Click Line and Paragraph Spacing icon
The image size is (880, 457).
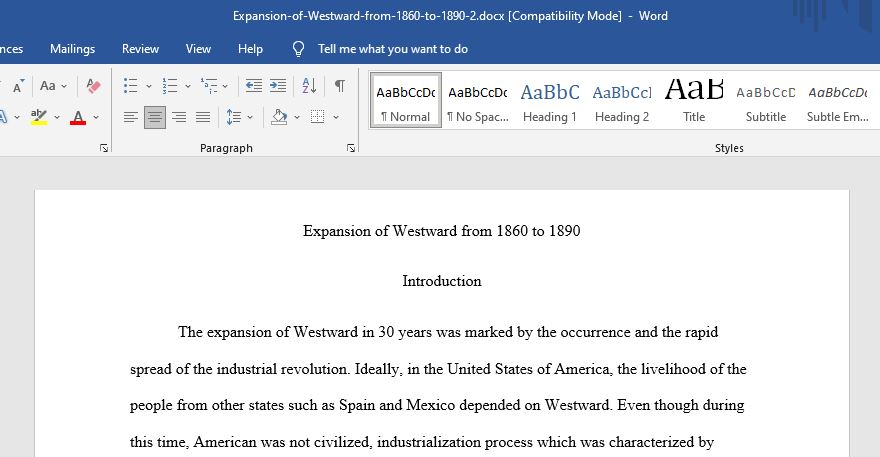[233, 117]
